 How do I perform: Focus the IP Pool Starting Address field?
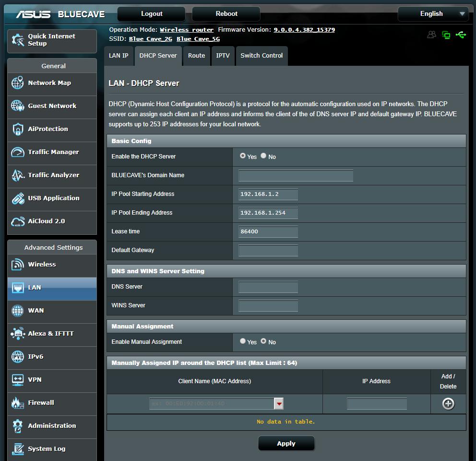click(268, 194)
